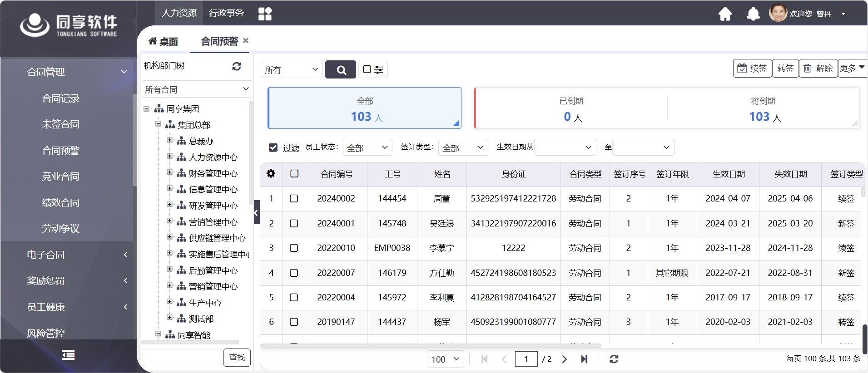Click the 同享智能 organization icon
The image size is (868, 373).
click(x=170, y=335)
